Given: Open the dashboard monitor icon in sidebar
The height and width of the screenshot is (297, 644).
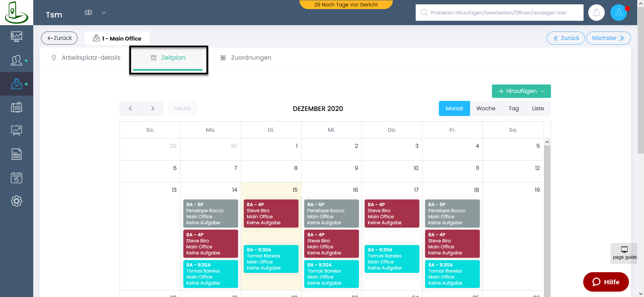Looking at the screenshot, I should (16, 37).
